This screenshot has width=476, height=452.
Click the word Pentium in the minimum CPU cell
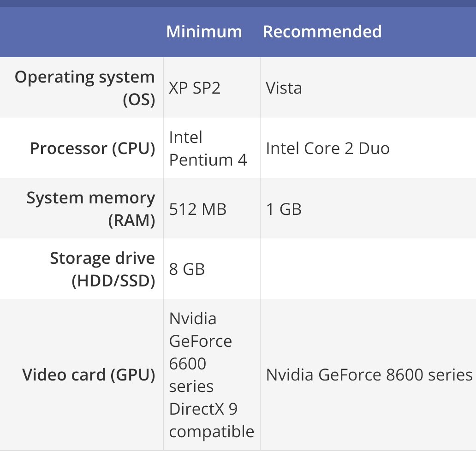click(201, 160)
